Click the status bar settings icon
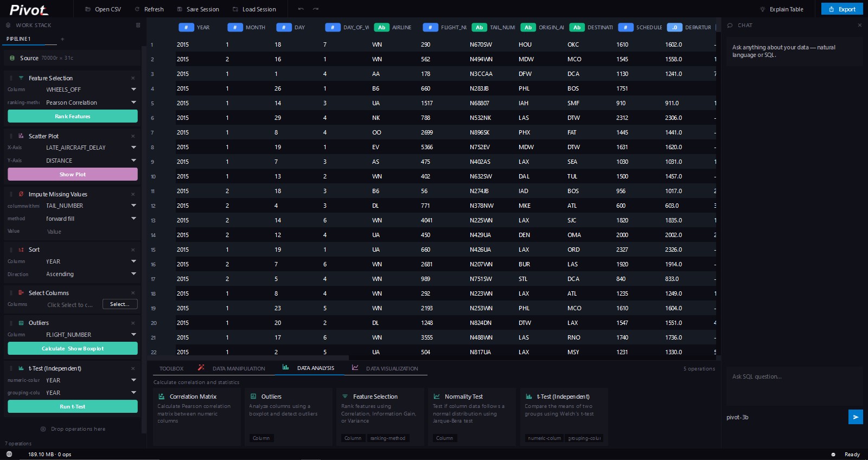Image resolution: width=868 pixels, height=460 pixels. (9, 454)
